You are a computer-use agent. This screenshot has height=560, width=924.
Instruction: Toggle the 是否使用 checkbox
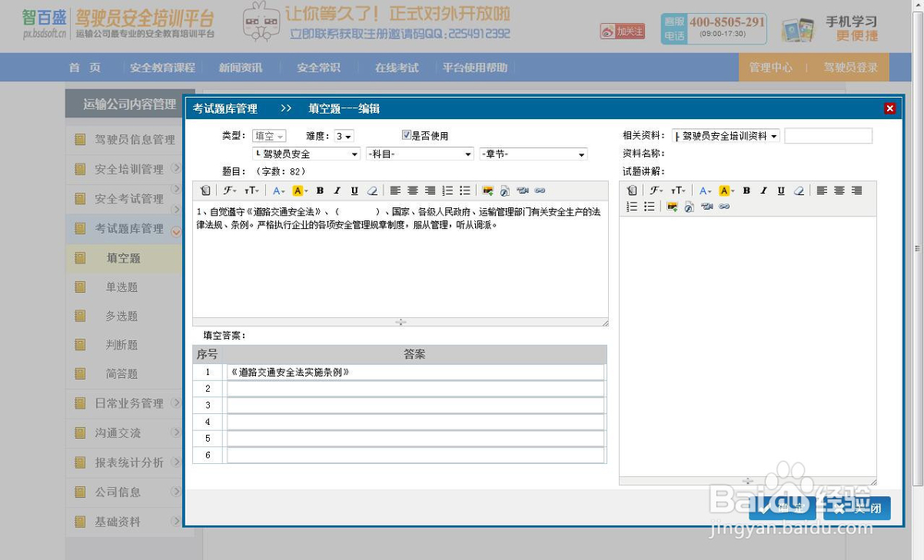pos(406,135)
